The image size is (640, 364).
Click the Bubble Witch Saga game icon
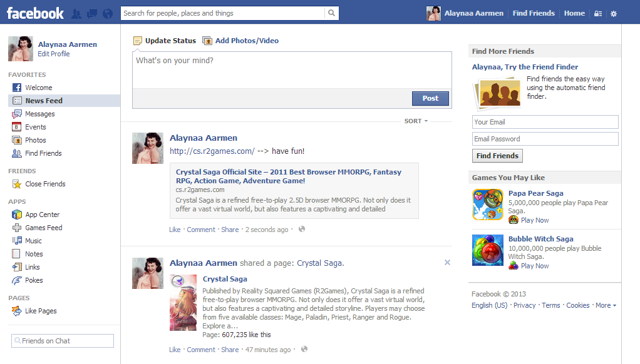pyautogui.click(x=487, y=250)
